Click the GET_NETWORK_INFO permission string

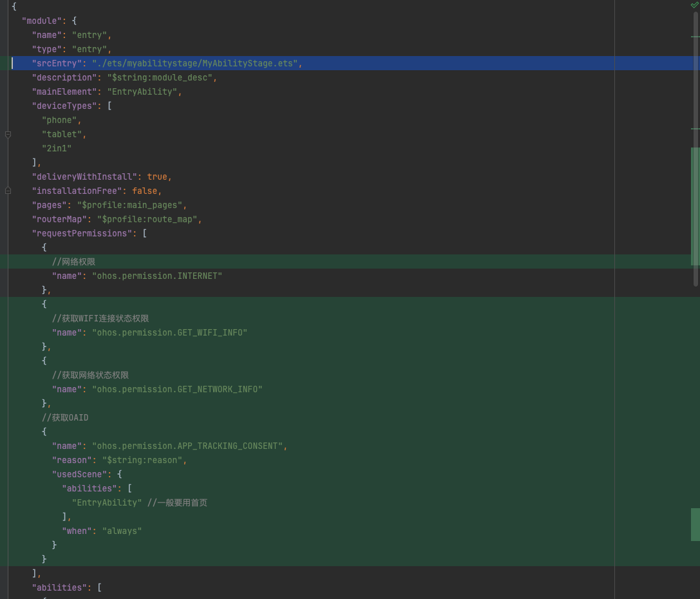click(177, 389)
